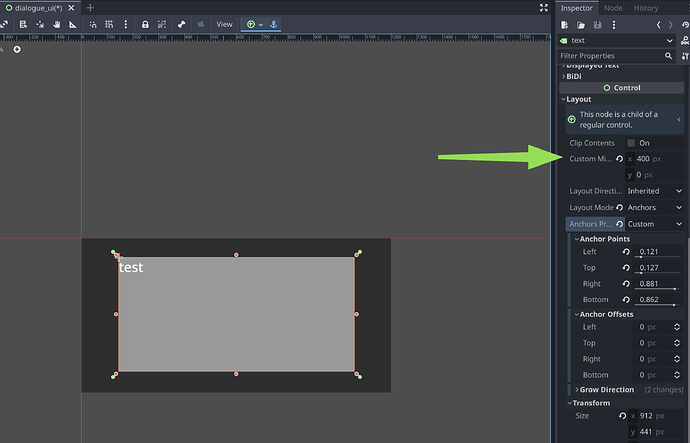Screen dimensions: 690x443
Task: Click the Lock selected node icon
Action: pyautogui.click(x=145, y=25)
